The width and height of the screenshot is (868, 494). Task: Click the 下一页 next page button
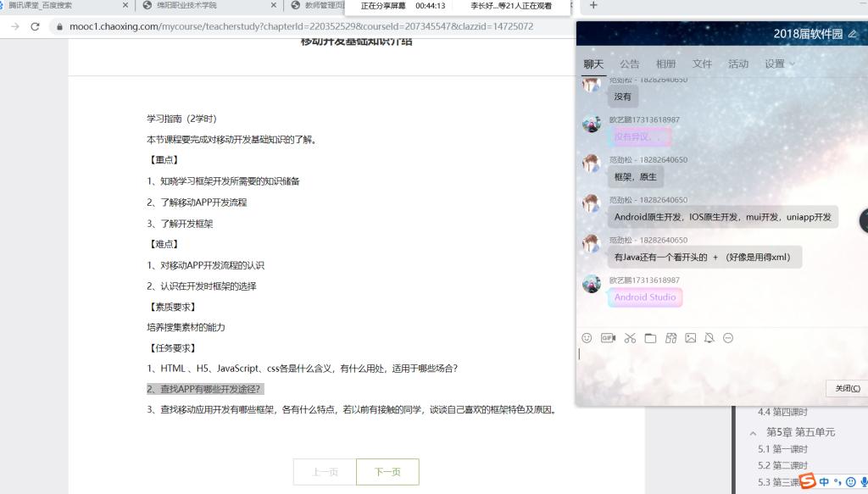(x=387, y=472)
